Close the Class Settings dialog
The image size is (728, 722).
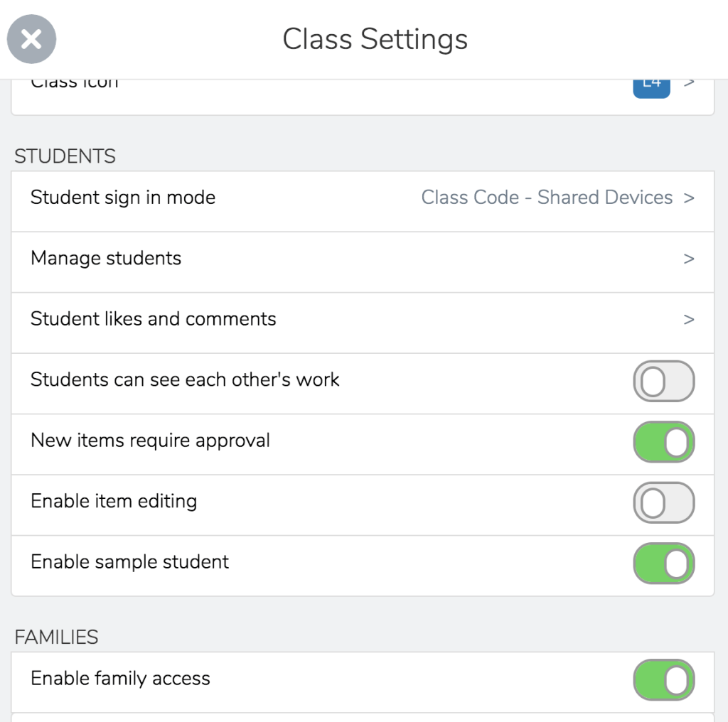click(x=31, y=39)
